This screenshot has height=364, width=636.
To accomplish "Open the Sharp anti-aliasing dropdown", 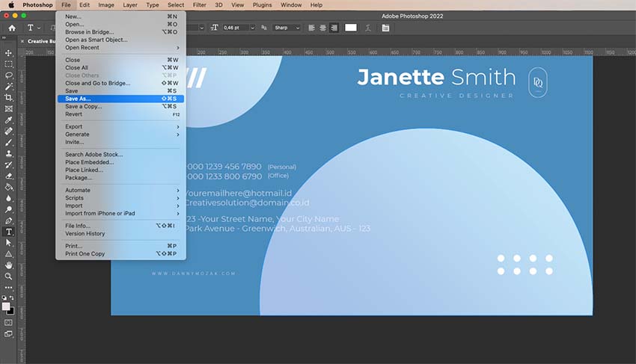I will click(287, 28).
